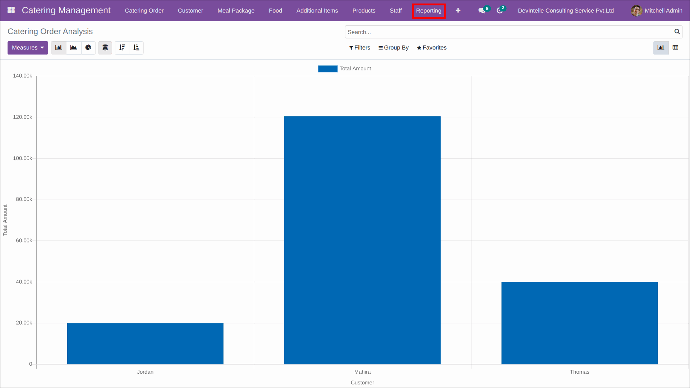The image size is (690, 388).
Task: Open the Reporting menu
Action: pyautogui.click(x=429, y=11)
